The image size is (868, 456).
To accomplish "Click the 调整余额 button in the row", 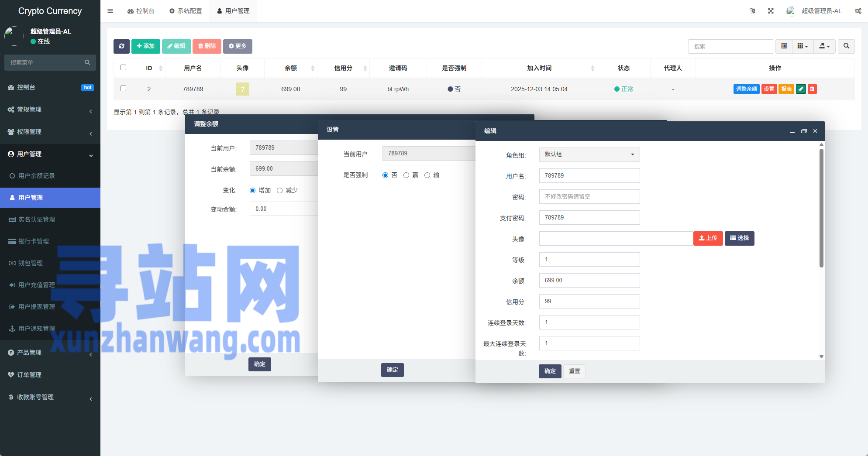I will [x=746, y=89].
